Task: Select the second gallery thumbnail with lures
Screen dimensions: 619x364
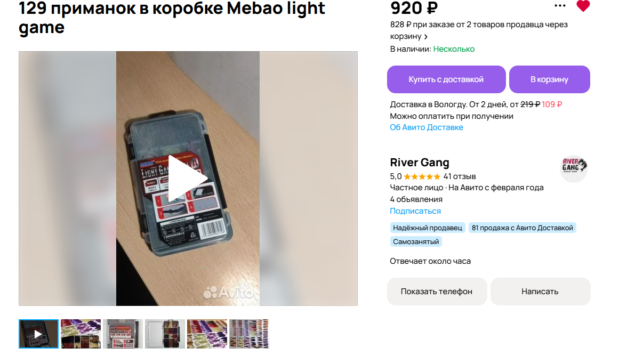Action: point(81,334)
